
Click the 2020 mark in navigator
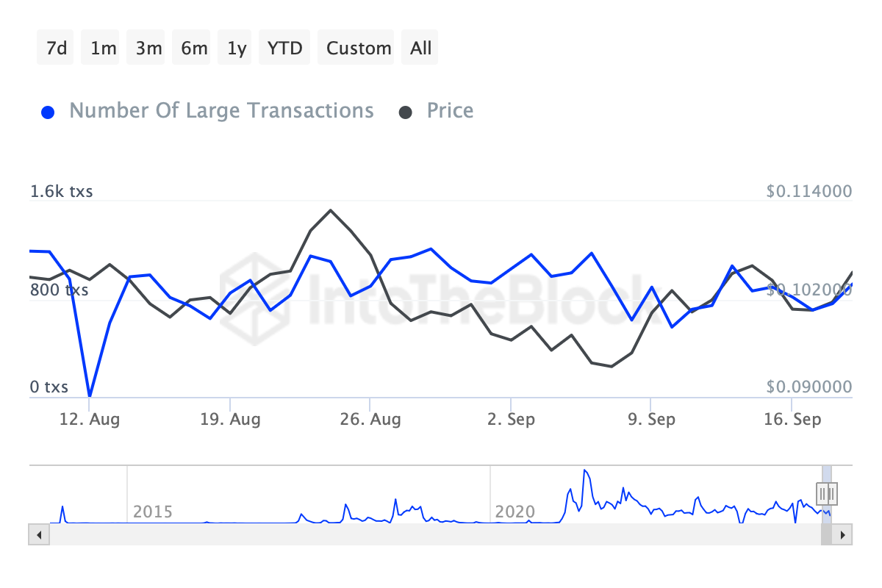click(515, 511)
